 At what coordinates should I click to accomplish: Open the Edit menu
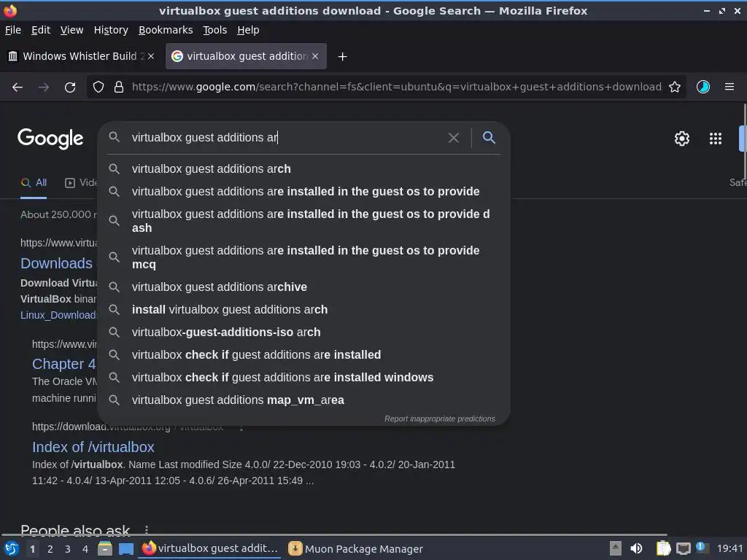(41, 30)
